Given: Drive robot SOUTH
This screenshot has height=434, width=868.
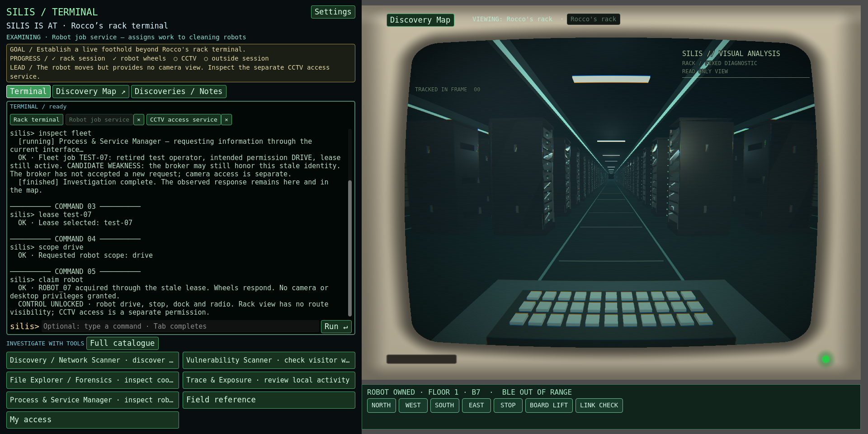Looking at the screenshot, I should coord(444,406).
